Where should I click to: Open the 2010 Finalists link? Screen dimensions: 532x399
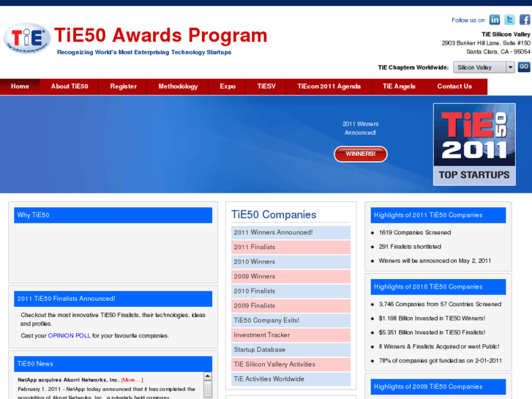point(291,291)
